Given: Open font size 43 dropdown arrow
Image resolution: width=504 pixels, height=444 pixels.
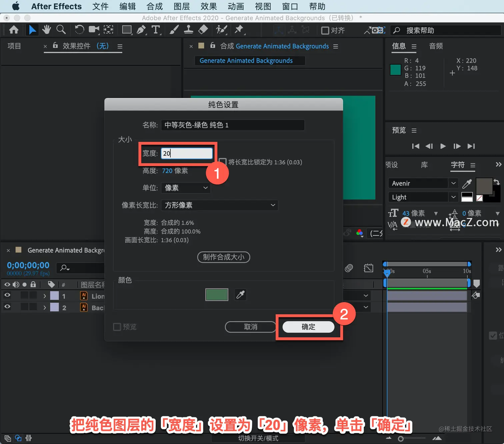Looking at the screenshot, I should [x=436, y=213].
